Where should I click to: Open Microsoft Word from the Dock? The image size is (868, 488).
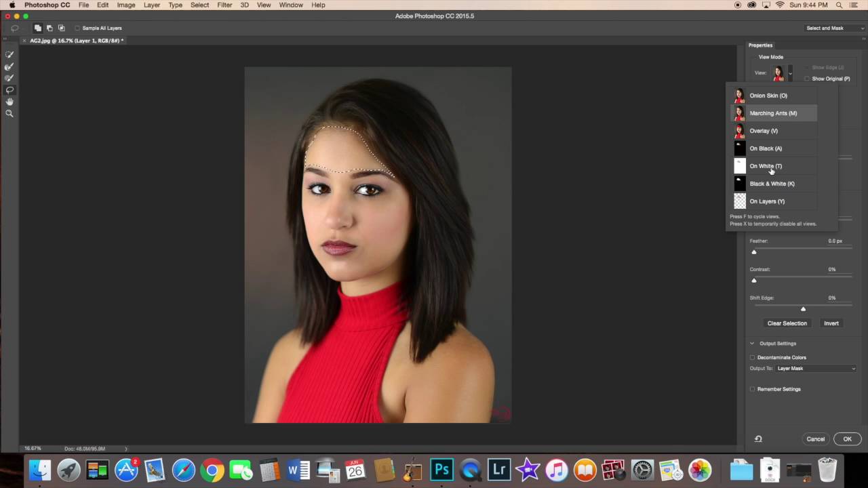click(x=298, y=470)
